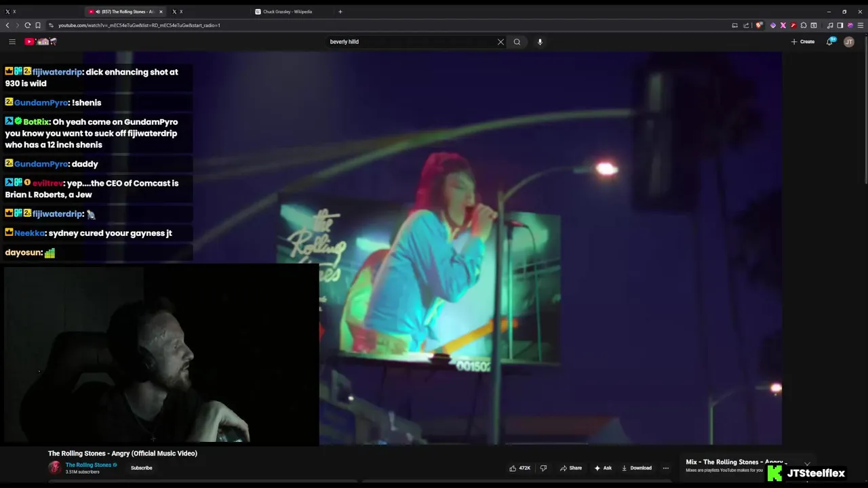This screenshot has height=488, width=868.
Task: Bookmark this page with the bookmark icon
Action: pyautogui.click(x=38, y=25)
